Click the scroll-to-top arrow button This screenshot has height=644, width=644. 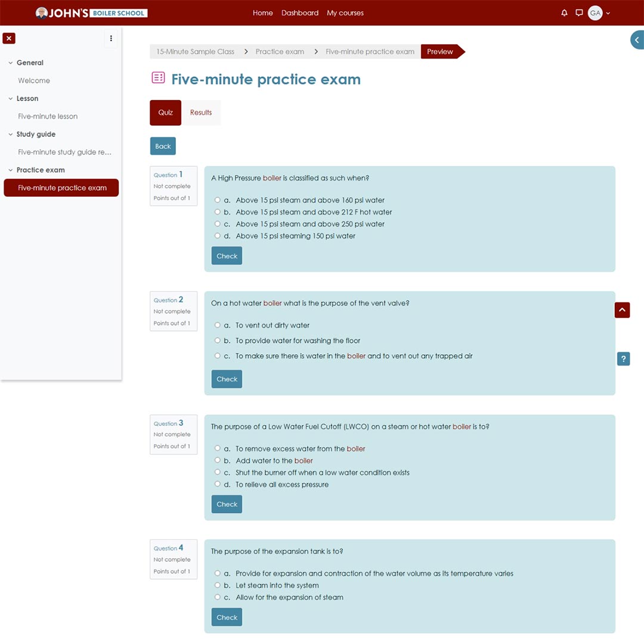coord(622,310)
